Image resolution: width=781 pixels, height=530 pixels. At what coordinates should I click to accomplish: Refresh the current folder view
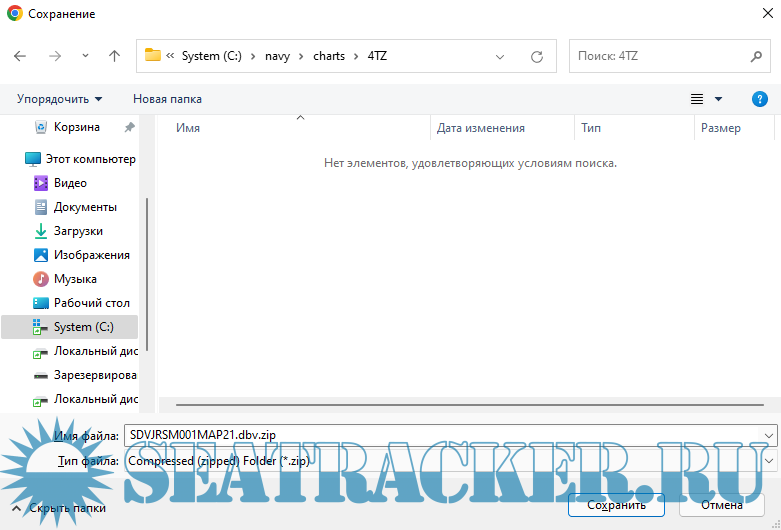pyautogui.click(x=537, y=57)
